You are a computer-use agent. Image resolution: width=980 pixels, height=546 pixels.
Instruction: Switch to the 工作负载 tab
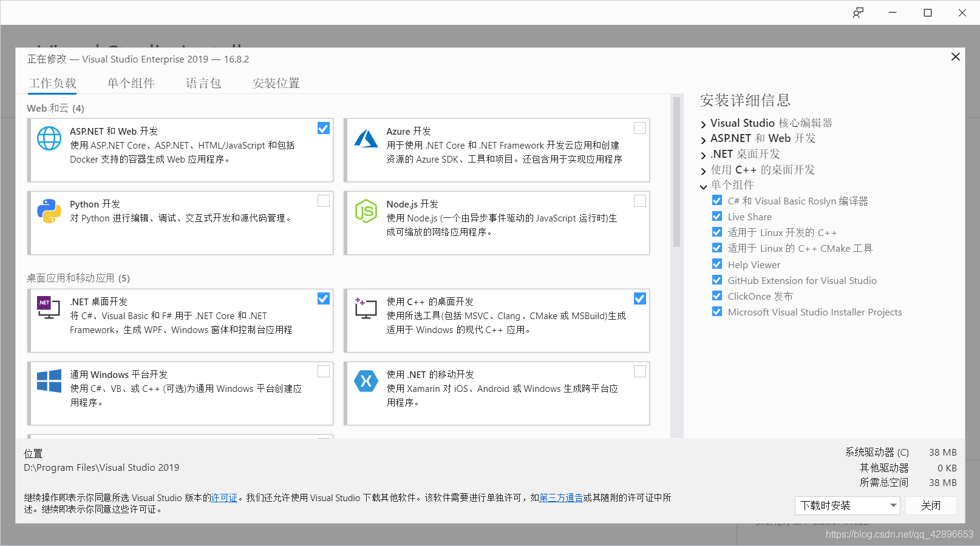[52, 83]
